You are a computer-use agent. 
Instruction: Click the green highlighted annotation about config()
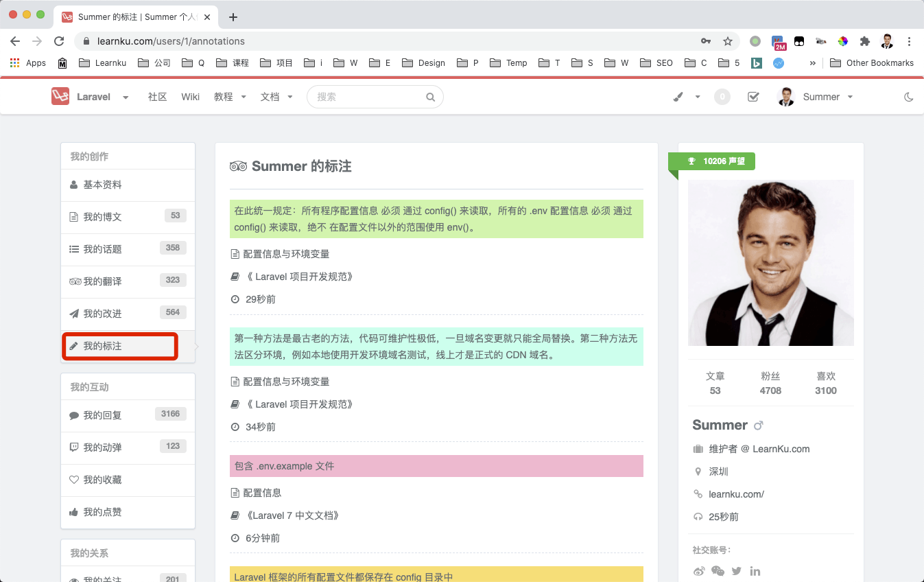point(436,219)
